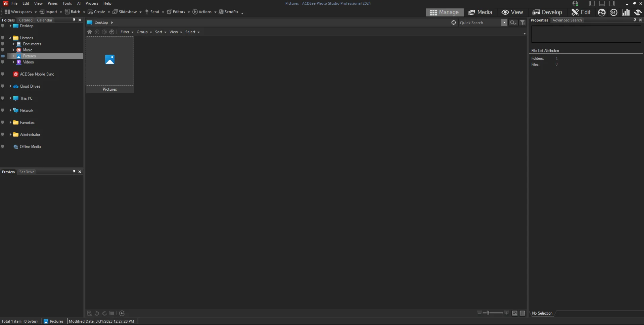The image size is (644, 325).
Task: Open the People mode icon
Action: [601, 12]
